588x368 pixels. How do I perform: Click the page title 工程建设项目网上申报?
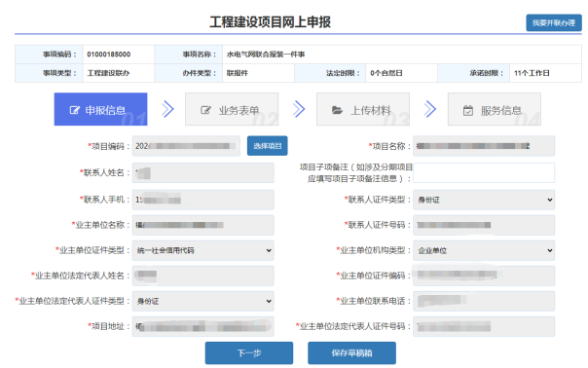(x=270, y=22)
